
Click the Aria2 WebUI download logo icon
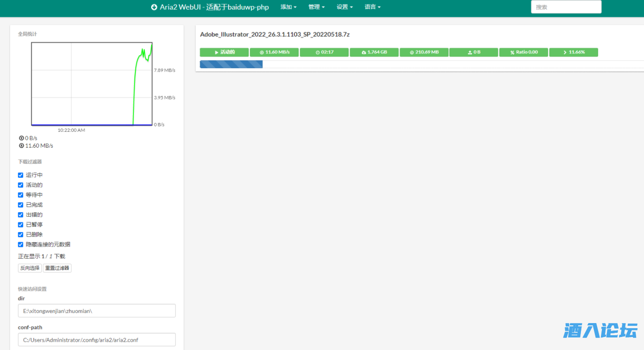154,7
